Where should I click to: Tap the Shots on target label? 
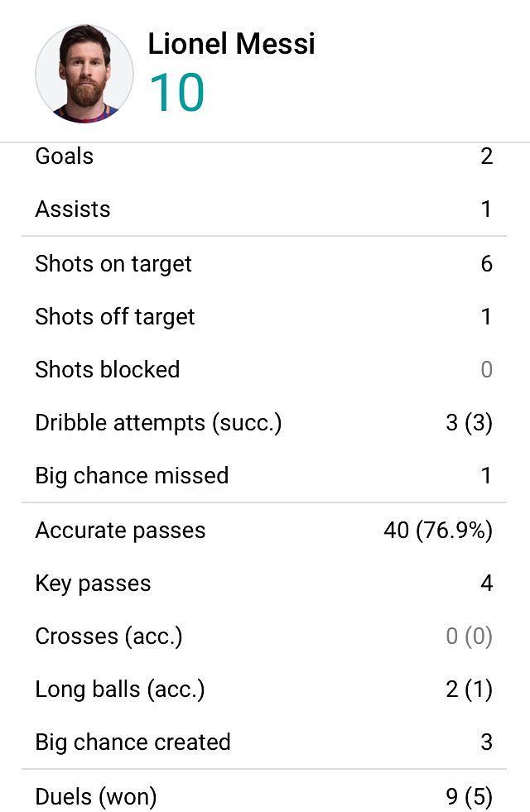click(113, 263)
